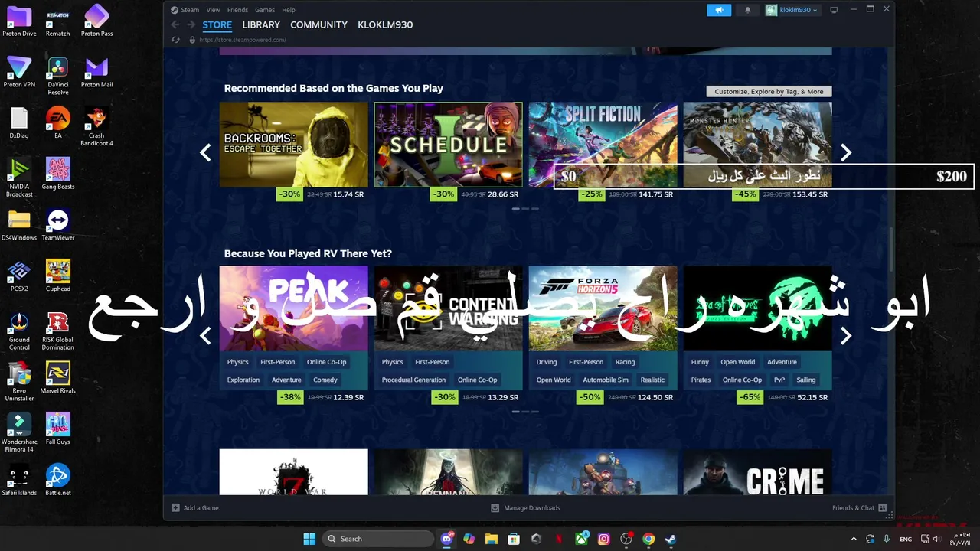Open Google Chrome from the taskbar

point(648,539)
